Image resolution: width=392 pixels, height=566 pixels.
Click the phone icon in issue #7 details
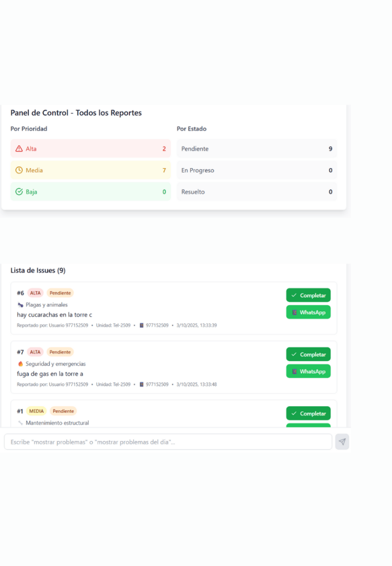(142, 385)
